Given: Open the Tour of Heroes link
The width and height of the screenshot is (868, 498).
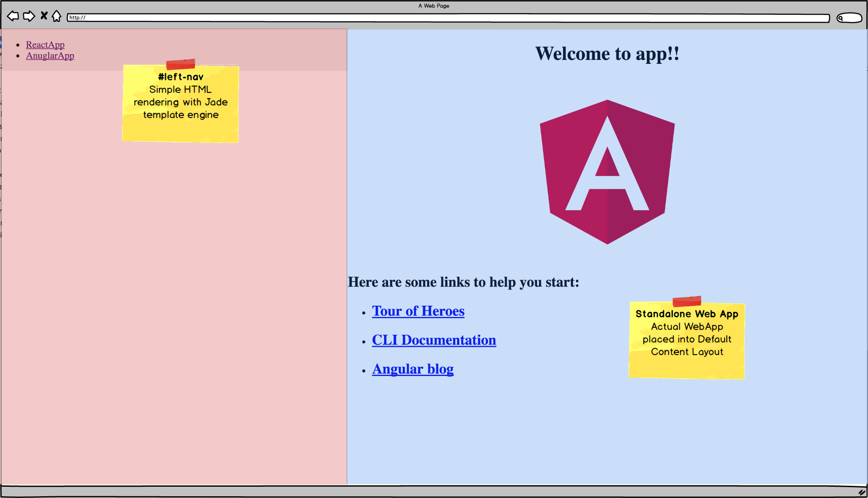Looking at the screenshot, I should point(418,311).
